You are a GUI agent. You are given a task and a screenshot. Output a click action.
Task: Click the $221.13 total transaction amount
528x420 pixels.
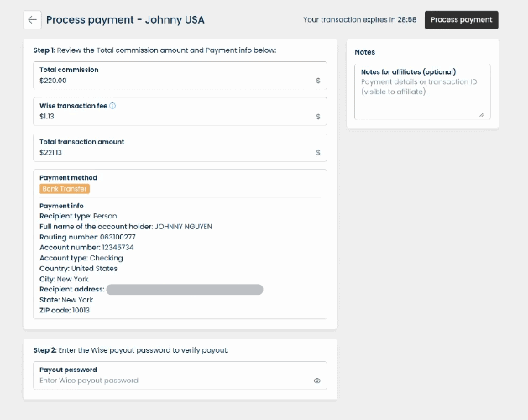(x=51, y=153)
